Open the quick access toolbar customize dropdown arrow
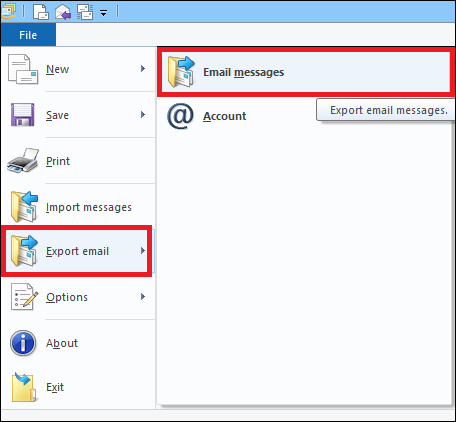The image size is (456, 422). coord(104,13)
